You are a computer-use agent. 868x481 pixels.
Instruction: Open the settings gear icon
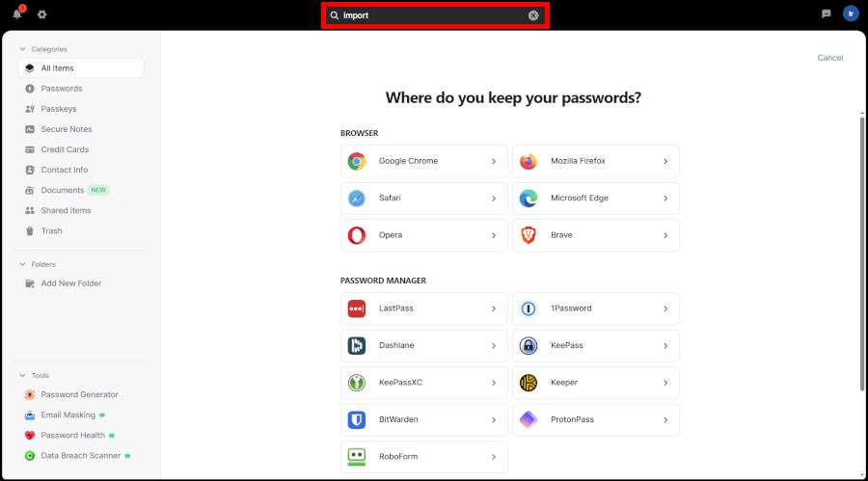tap(41, 14)
